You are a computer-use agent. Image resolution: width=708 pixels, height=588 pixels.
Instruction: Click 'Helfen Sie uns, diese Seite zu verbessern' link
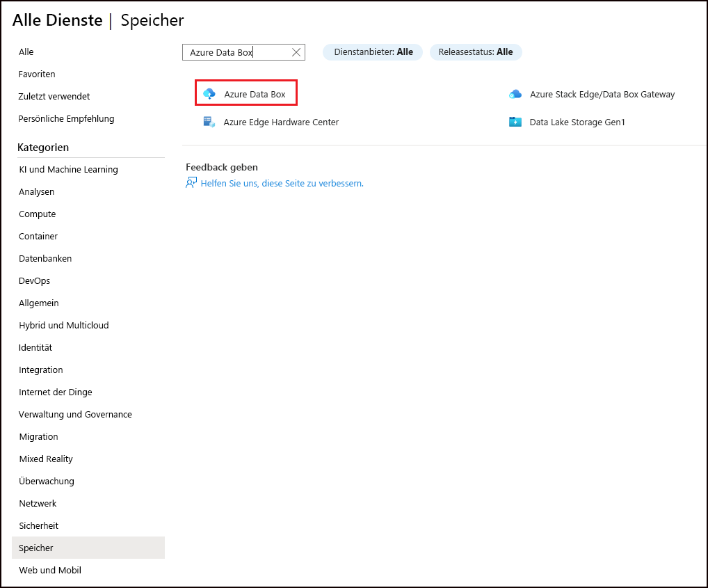click(282, 183)
